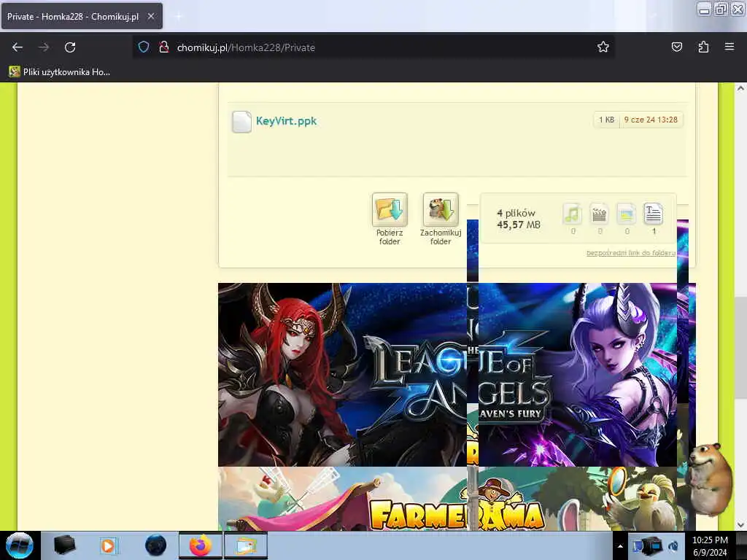Open the Pliki użytkownika Ho... bookmark
The image size is (747, 560).
(x=60, y=72)
